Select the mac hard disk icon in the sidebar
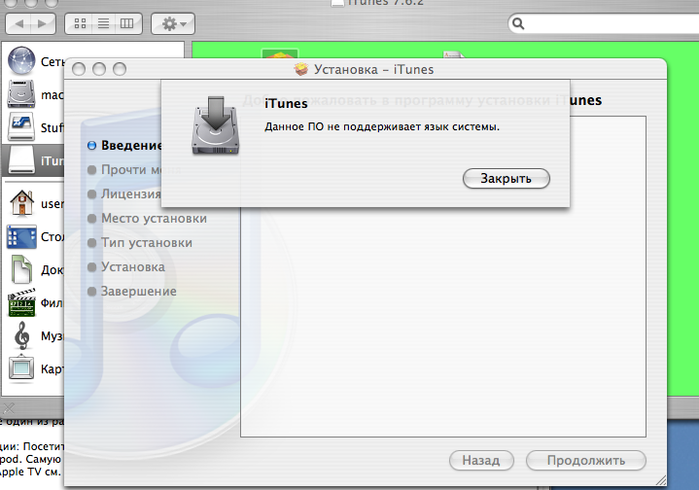The width and height of the screenshot is (699, 490). (21, 94)
